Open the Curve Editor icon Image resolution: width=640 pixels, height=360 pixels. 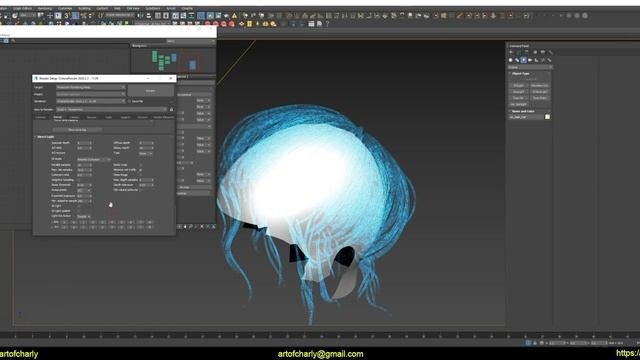183,16
